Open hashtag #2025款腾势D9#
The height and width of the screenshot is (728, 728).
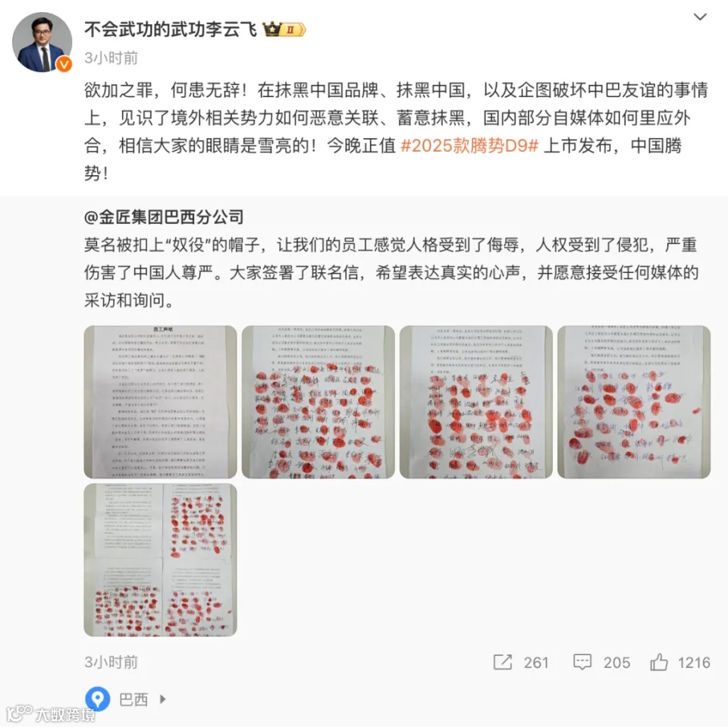pos(469,146)
